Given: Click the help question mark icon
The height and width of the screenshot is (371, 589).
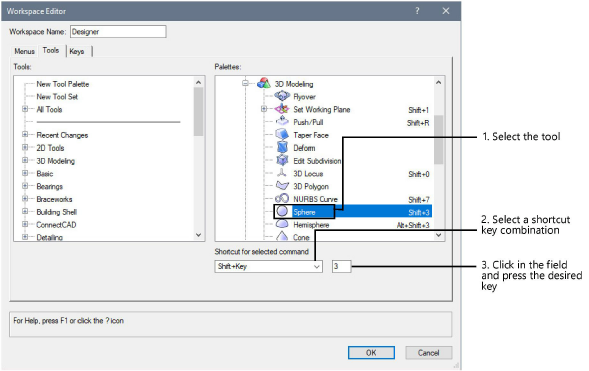Looking at the screenshot, I should pos(417,11).
